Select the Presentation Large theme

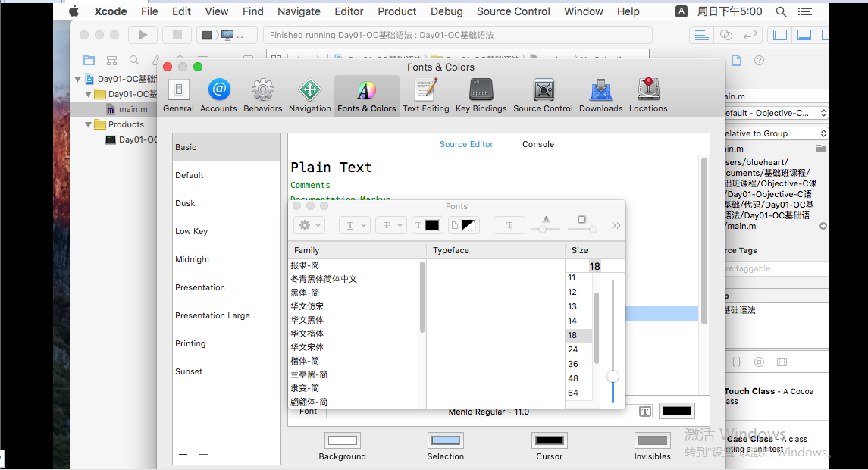pos(227,315)
